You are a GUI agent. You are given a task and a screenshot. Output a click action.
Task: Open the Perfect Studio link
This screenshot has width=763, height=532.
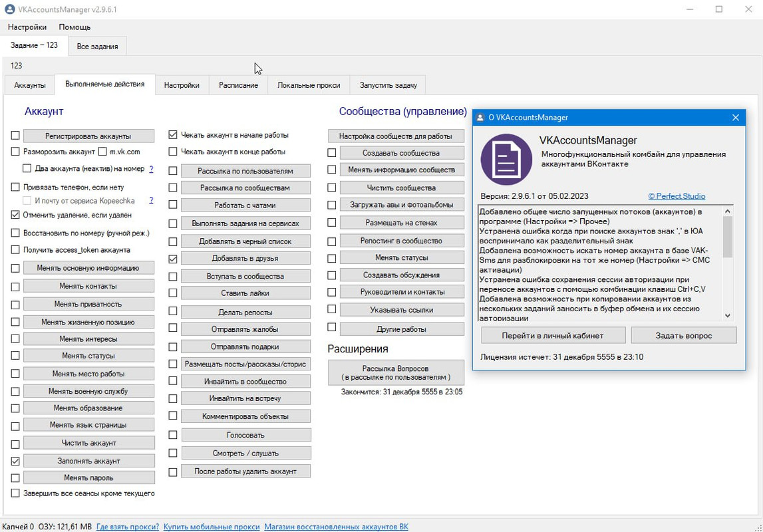677,196
